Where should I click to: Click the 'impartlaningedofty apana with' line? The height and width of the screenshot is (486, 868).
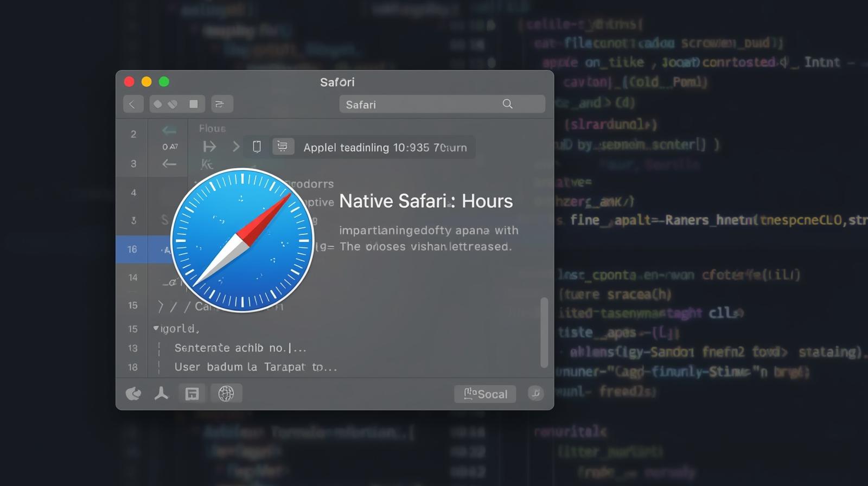[x=429, y=231]
